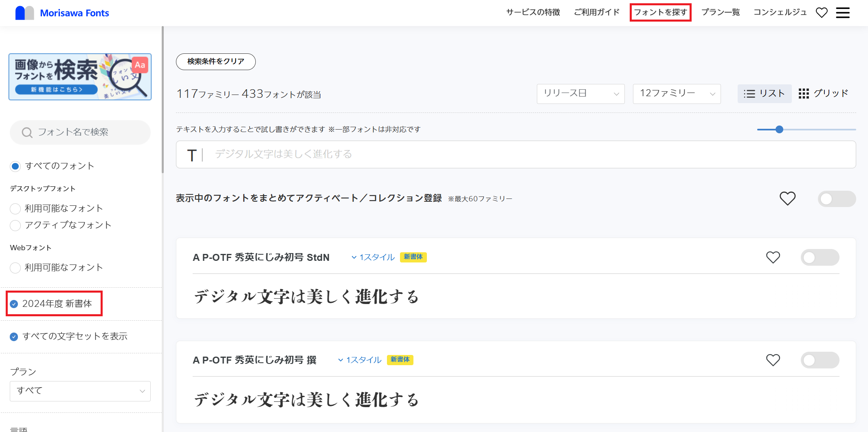This screenshot has width=868, height=432.
Task: Open the 12ファミリー per-page dropdown
Action: (x=677, y=94)
